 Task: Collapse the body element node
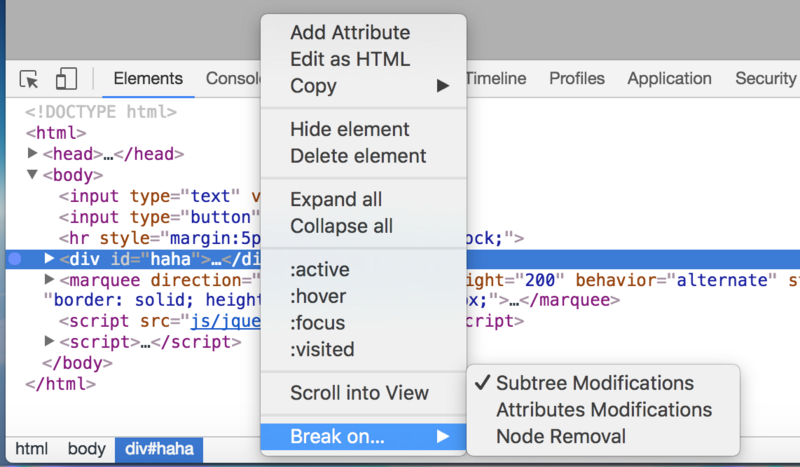click(x=33, y=176)
